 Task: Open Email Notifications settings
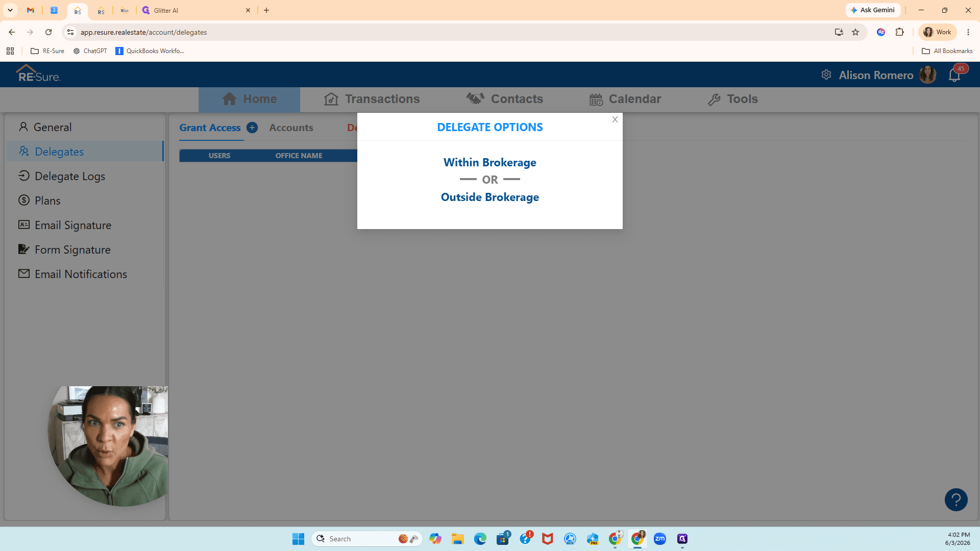[x=85, y=274]
